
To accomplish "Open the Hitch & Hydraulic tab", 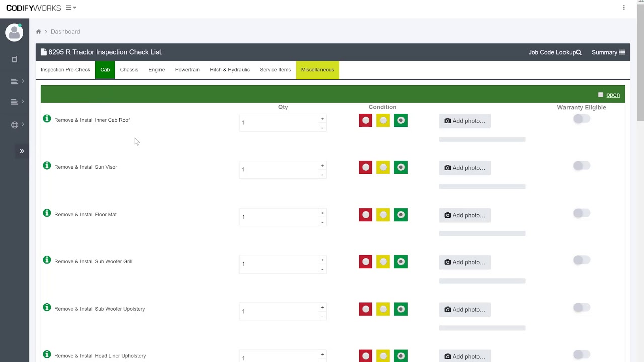I will 229,70.
